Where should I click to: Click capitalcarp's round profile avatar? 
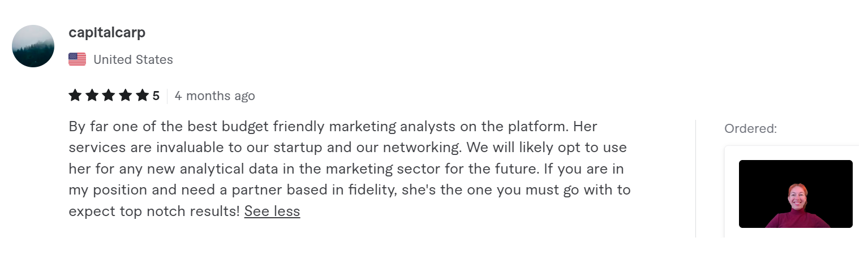click(x=33, y=46)
